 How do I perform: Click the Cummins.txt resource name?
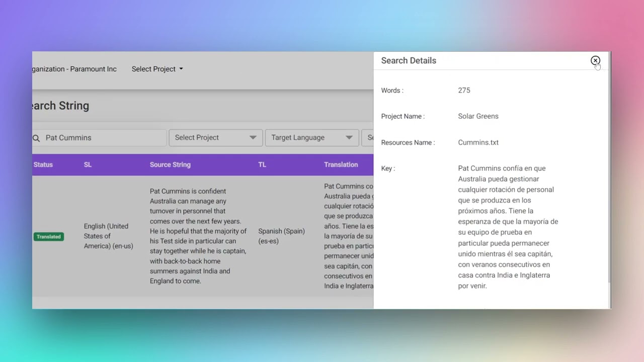(478, 142)
